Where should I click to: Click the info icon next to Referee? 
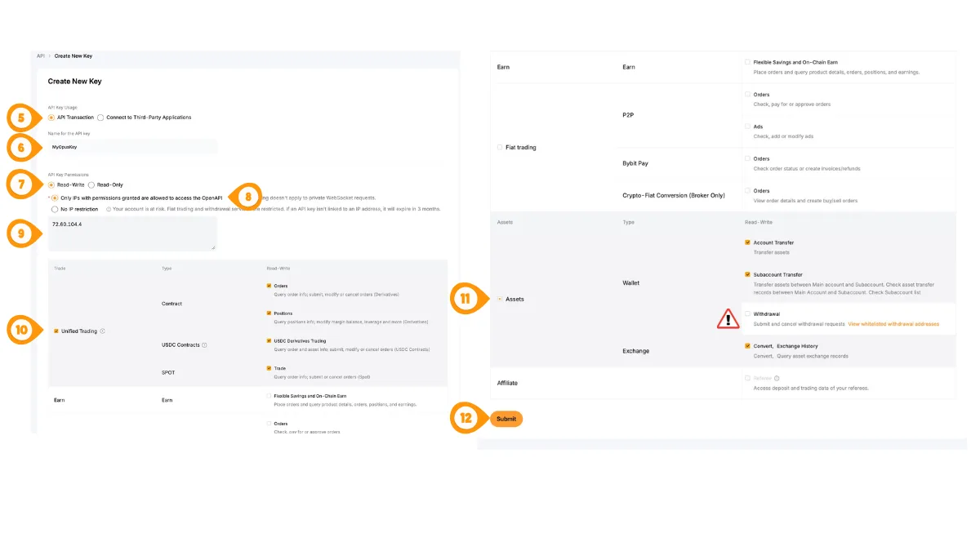click(x=777, y=378)
